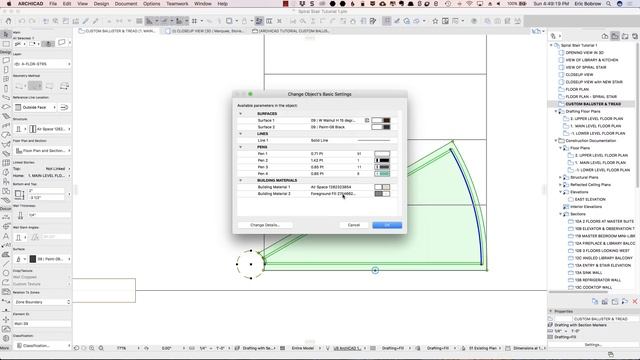Open the Pen 4 green color swatch
The image size is (640, 360).
point(382,173)
